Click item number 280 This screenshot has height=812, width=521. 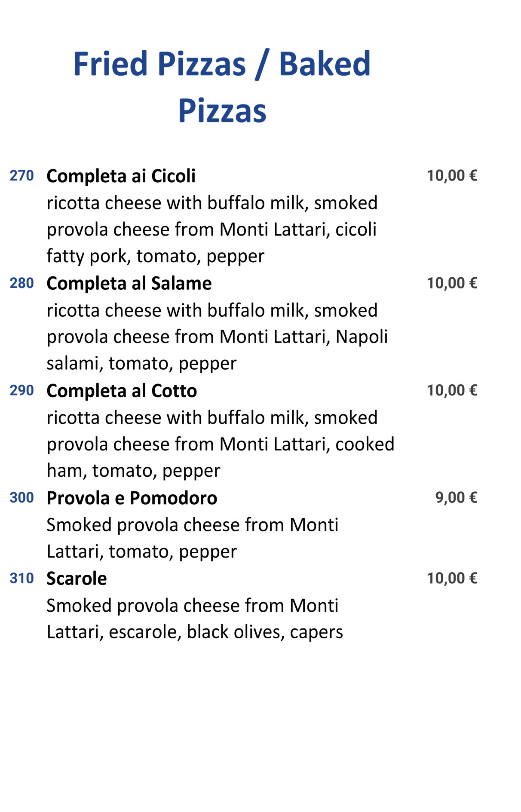coord(21,283)
